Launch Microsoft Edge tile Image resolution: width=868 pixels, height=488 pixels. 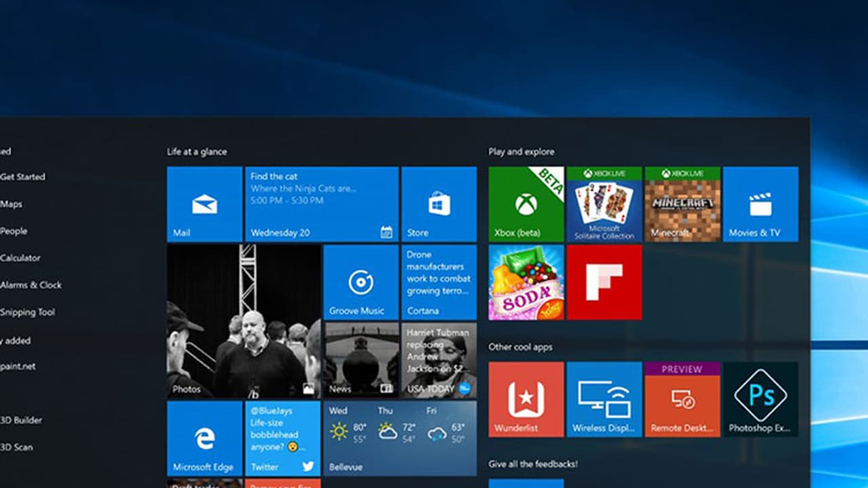(x=204, y=438)
